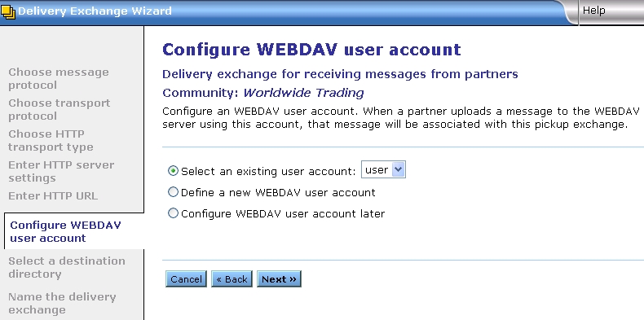Click the Configure WEBDAV user account heading
This screenshot has height=320, width=644.
[x=311, y=50]
